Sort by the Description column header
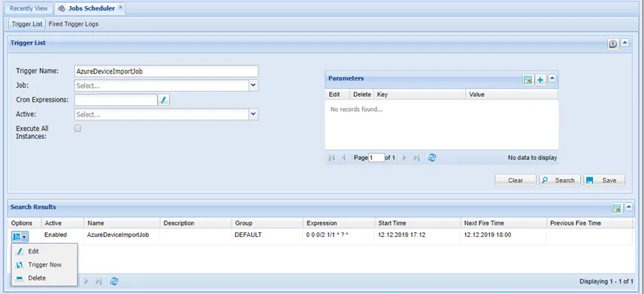644x294 pixels. tap(196, 223)
